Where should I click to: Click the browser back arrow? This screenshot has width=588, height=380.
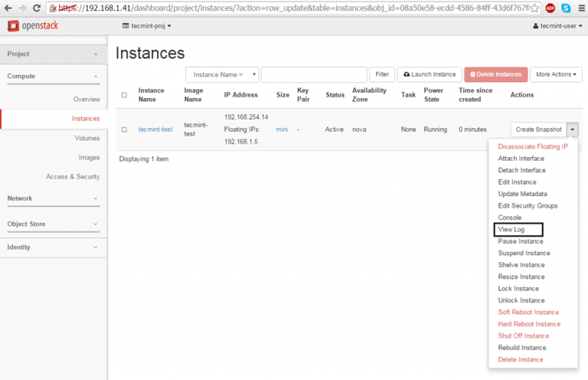(8, 8)
